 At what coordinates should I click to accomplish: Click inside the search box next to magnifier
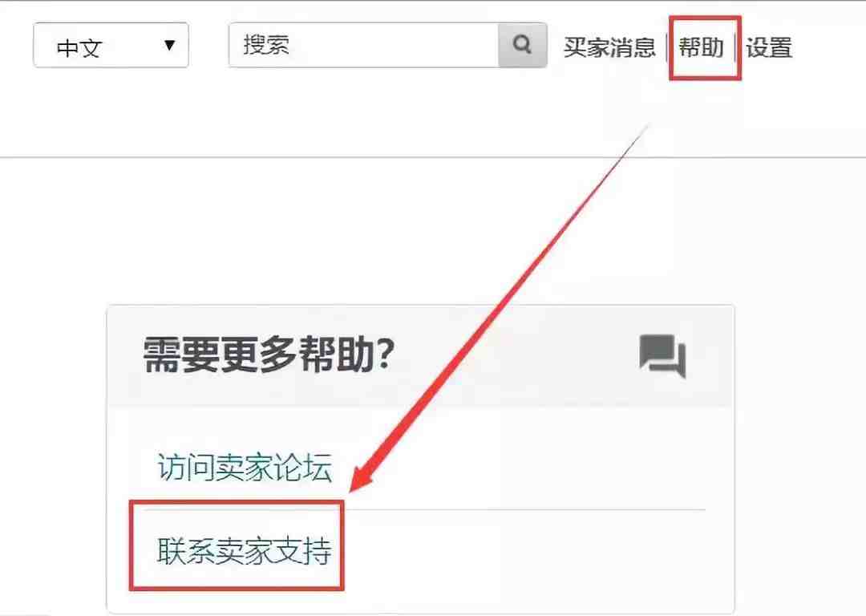tap(364, 45)
